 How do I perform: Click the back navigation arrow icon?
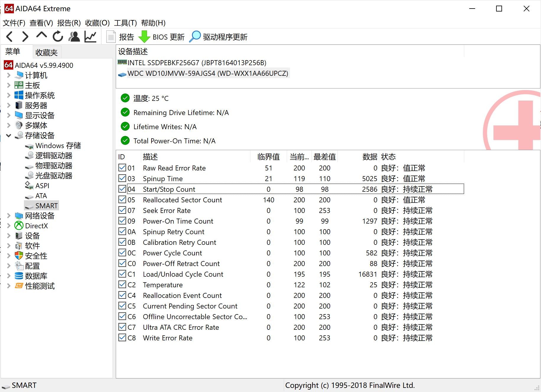pos(9,37)
